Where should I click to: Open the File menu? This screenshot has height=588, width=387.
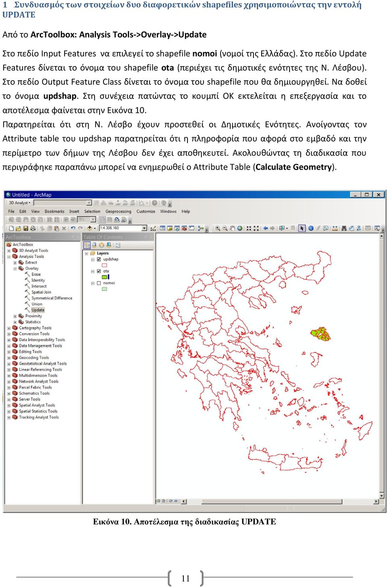point(11,211)
